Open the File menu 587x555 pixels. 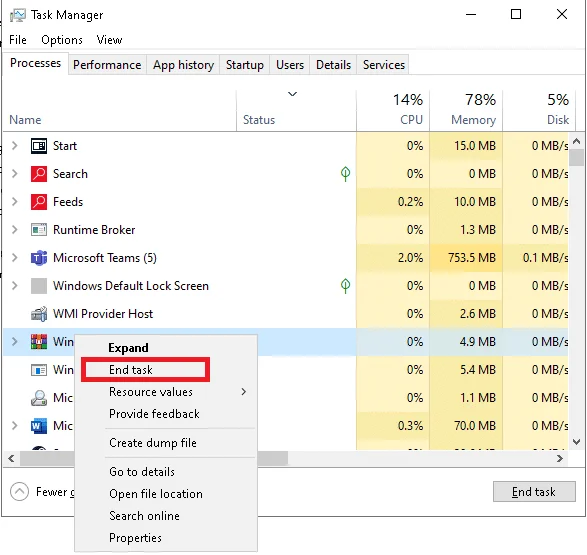(18, 40)
